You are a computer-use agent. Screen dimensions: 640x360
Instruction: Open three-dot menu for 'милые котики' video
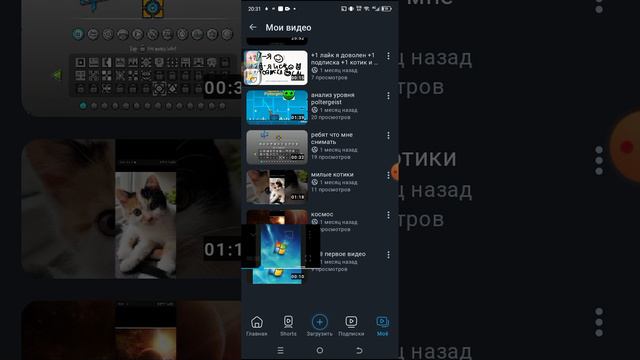(388, 175)
